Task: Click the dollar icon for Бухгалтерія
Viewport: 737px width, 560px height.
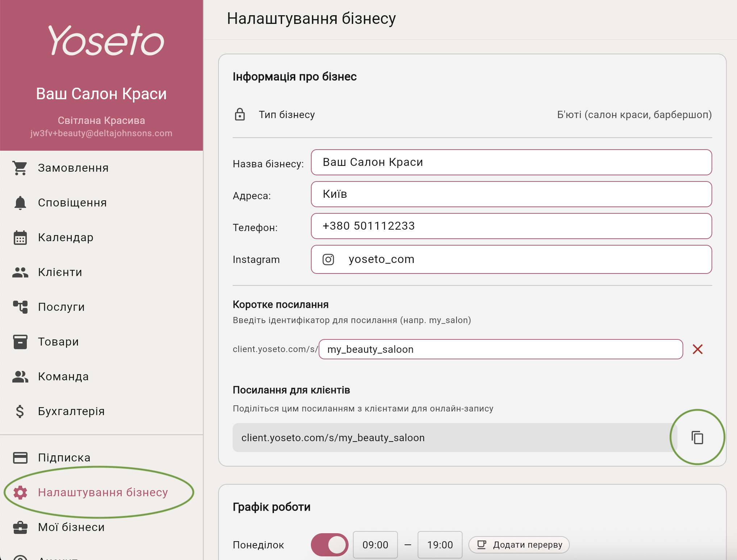Action: (20, 411)
